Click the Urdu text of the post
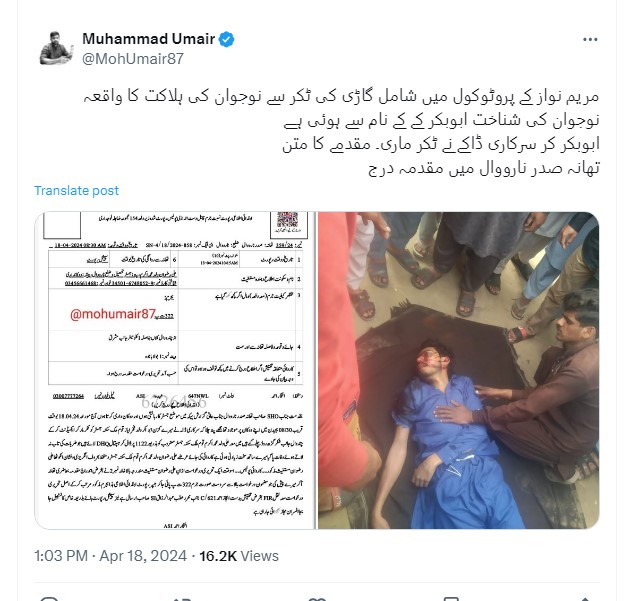631x601 pixels. point(341,132)
